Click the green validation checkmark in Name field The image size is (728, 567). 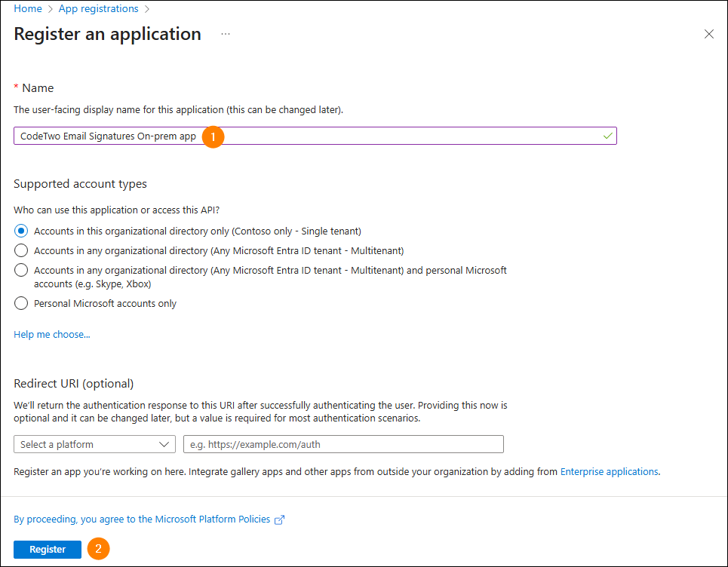(607, 136)
